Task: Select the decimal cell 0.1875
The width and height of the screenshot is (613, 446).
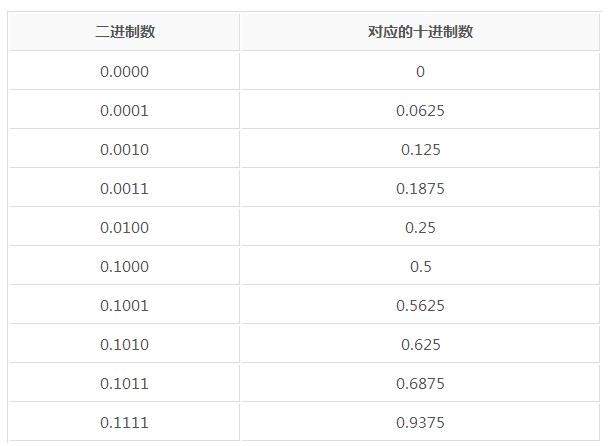Action: pyautogui.click(x=420, y=188)
